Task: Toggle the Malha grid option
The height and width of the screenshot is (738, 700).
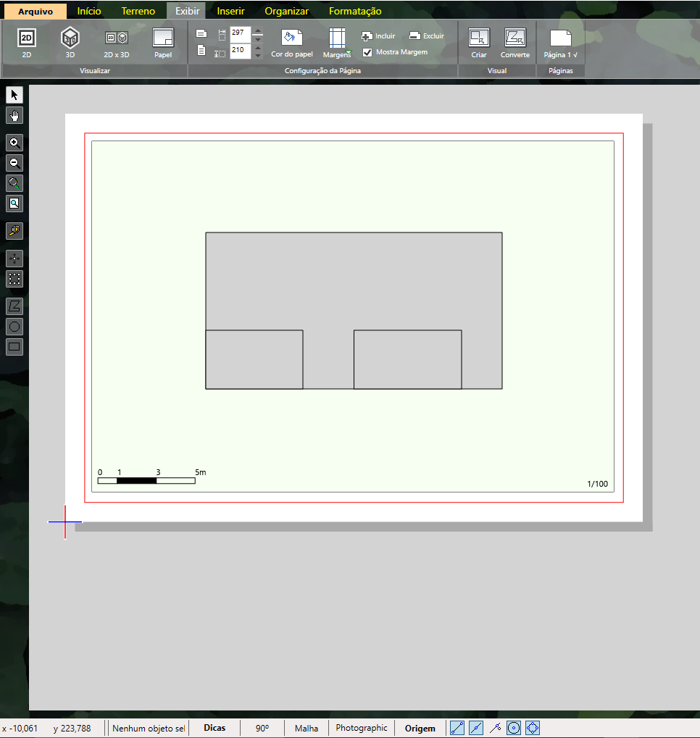Action: (306, 728)
